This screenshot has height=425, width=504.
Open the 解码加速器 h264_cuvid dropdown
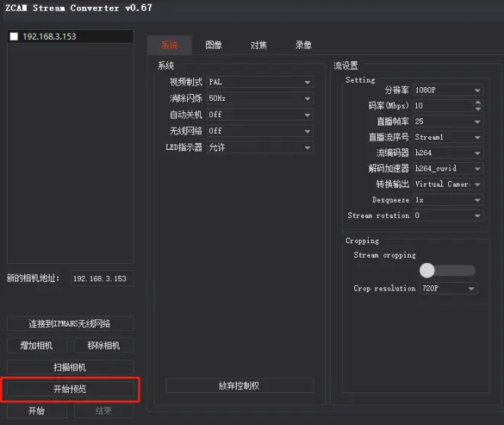tap(447, 168)
